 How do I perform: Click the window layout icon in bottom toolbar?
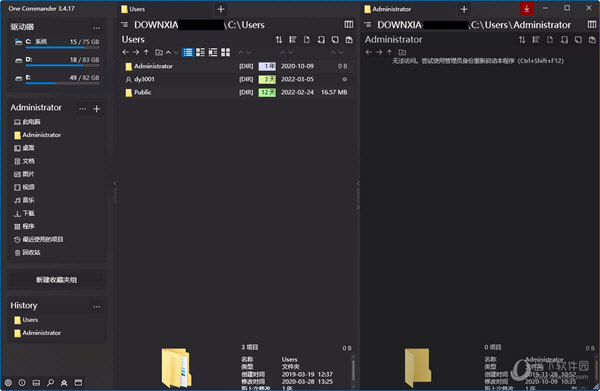click(78, 382)
